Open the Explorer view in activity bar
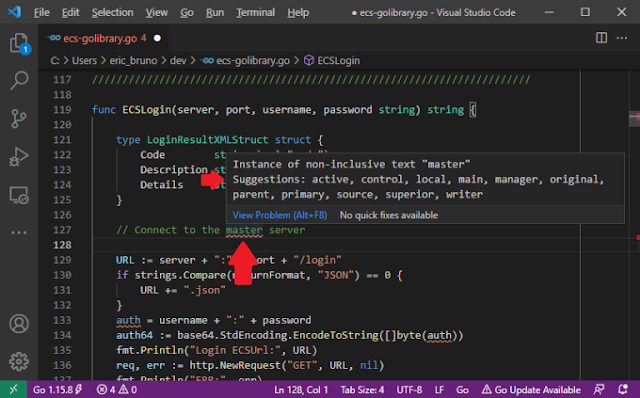 tap(19, 43)
